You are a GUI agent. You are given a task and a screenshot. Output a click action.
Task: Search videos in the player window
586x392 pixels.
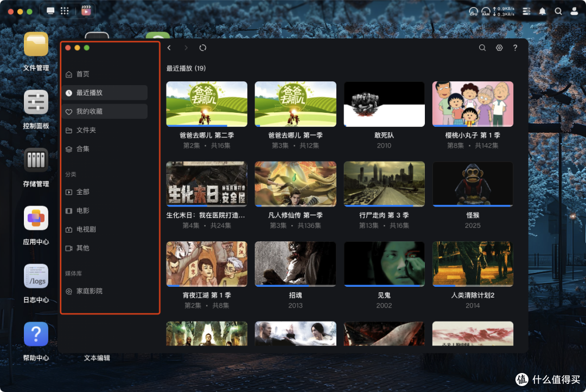(x=482, y=48)
